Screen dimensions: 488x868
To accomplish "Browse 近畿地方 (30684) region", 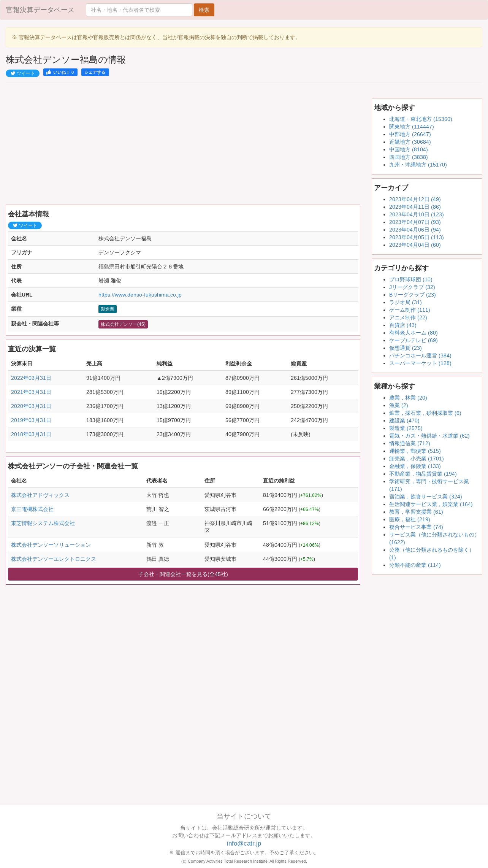I will 410,142.
